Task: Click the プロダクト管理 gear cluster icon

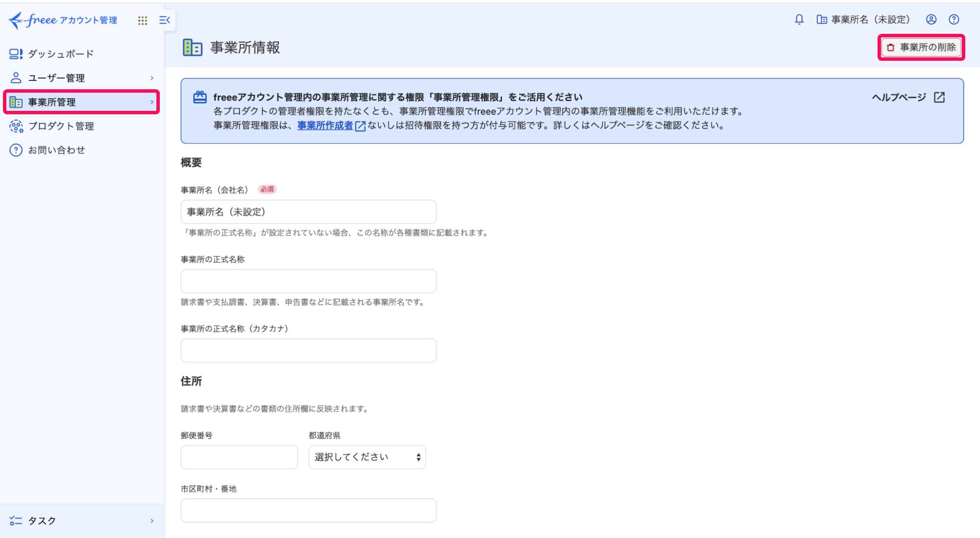Action: (16, 126)
